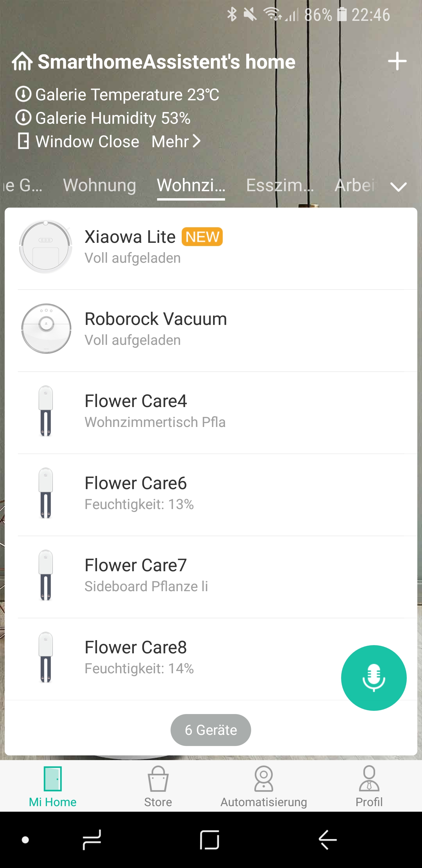Switch to the Esszim… room tab
Image resolution: width=422 pixels, height=868 pixels.
(280, 185)
